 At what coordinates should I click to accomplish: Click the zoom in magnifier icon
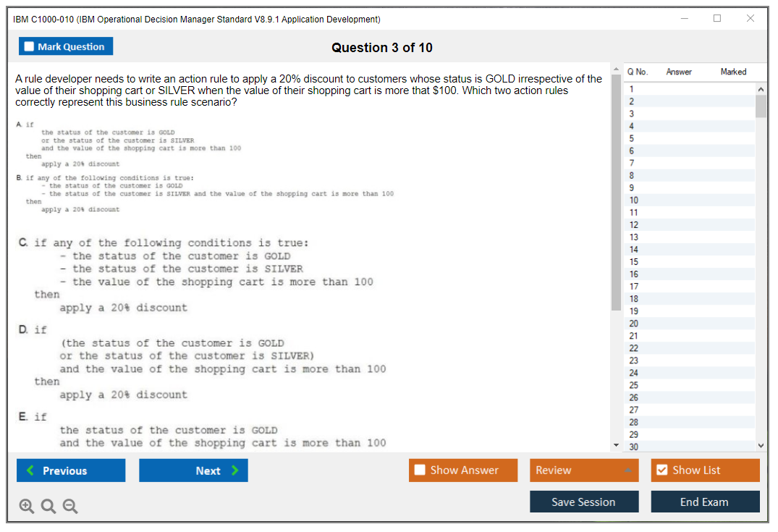(x=27, y=507)
